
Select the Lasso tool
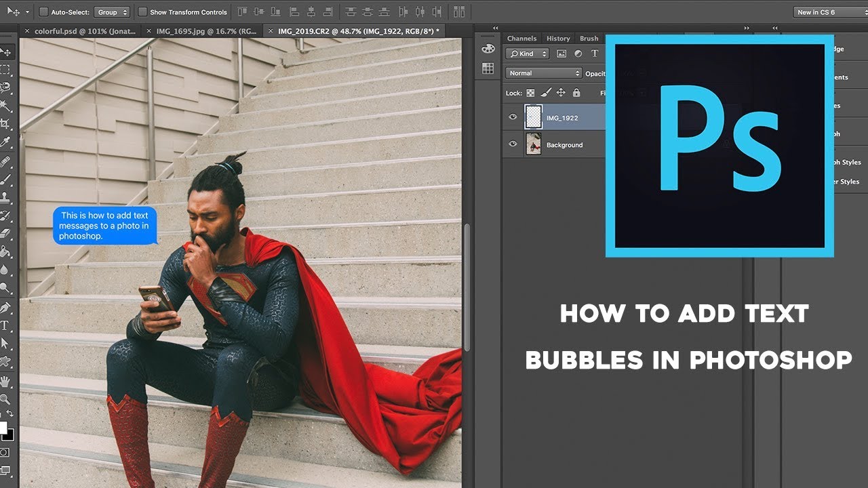point(6,87)
